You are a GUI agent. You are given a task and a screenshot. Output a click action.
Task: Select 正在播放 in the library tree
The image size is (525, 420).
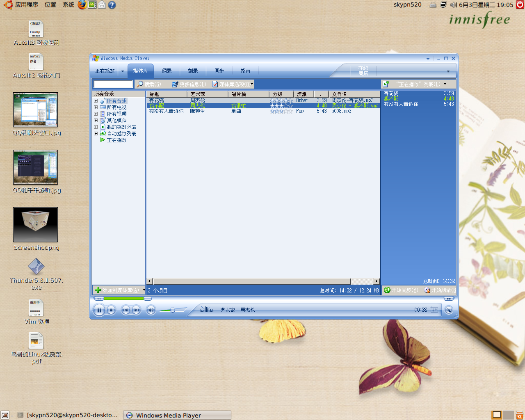[116, 140]
